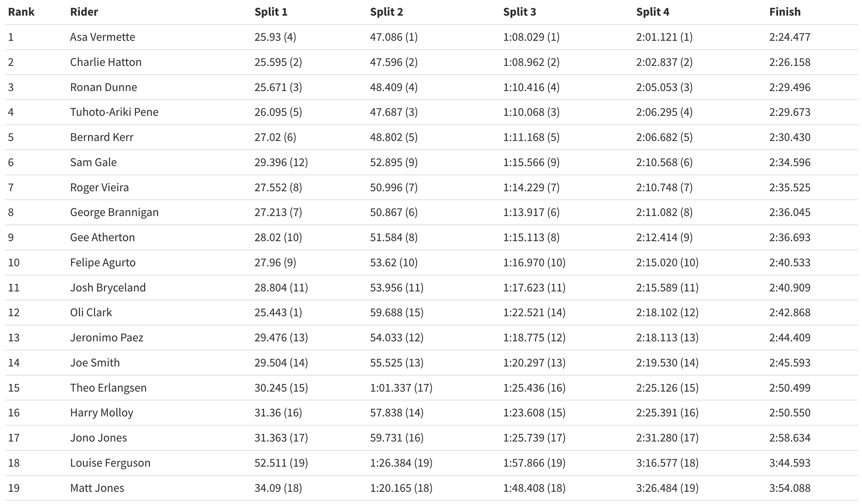Click rider name Asa Vermette
This screenshot has width=862, height=504.
click(103, 37)
